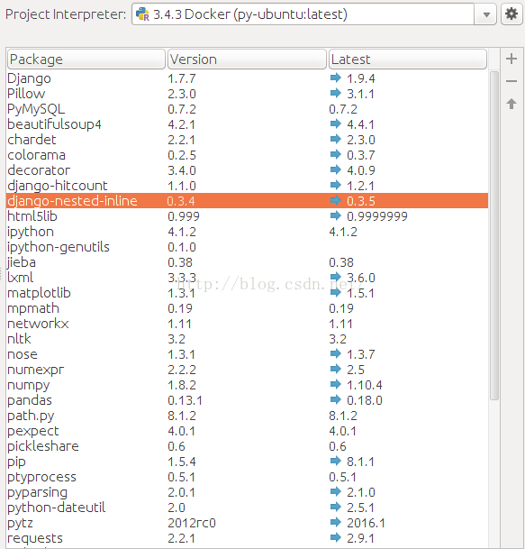This screenshot has width=525, height=549.
Task: Click the package list vertical scrollbar
Action: (x=494, y=235)
